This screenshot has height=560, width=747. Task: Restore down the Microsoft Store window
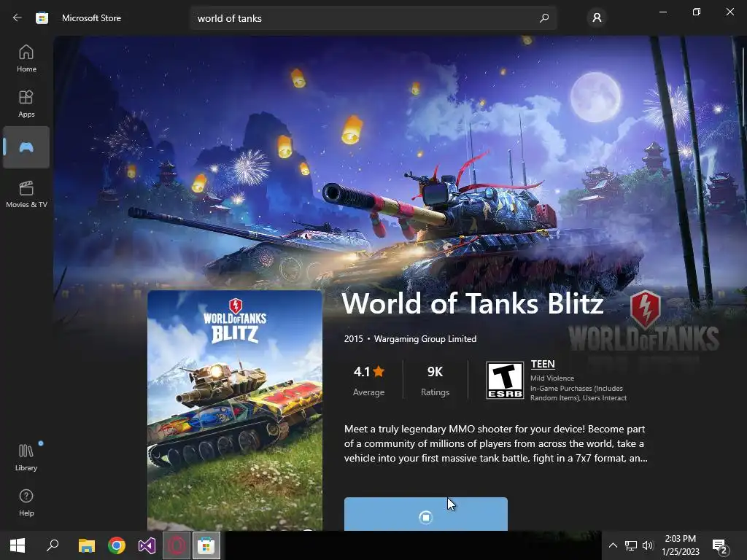(697, 12)
